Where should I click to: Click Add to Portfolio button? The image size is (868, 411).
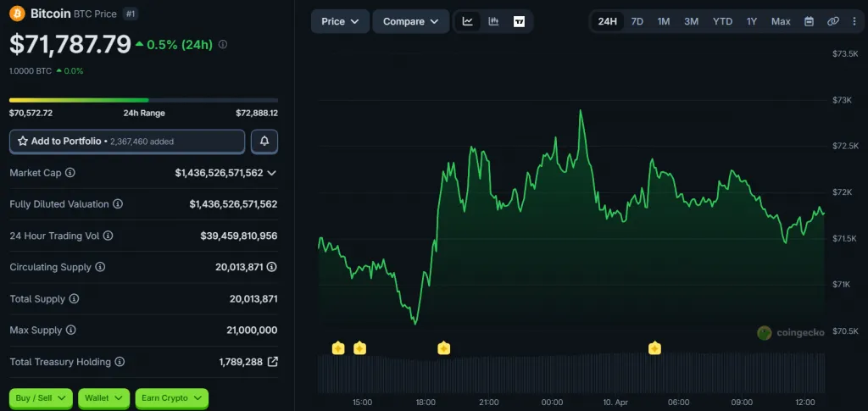pyautogui.click(x=127, y=141)
